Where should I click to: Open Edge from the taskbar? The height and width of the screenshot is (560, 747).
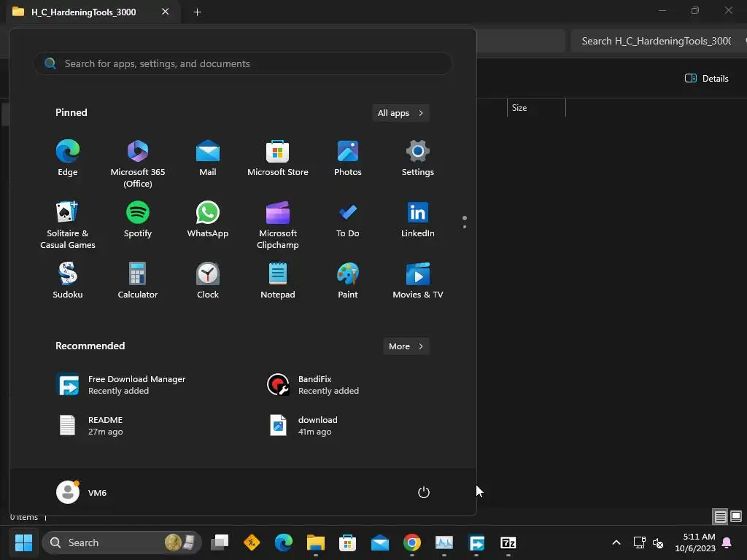coord(284,542)
